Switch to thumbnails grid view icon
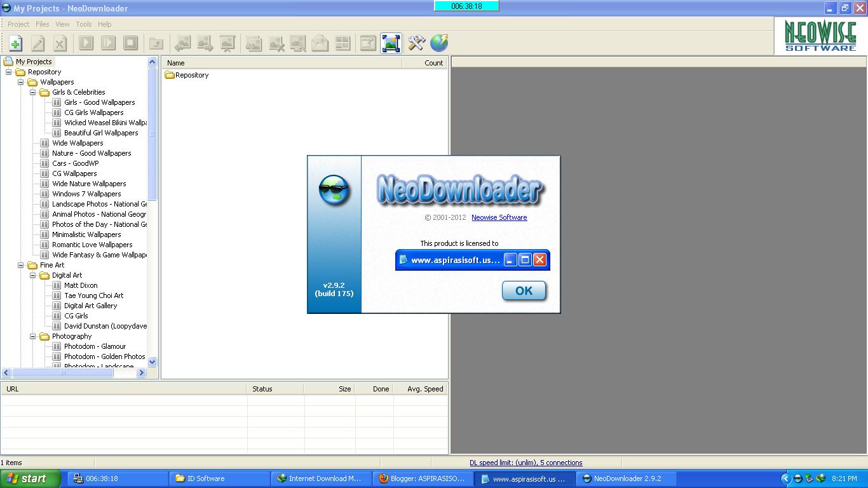 (x=342, y=43)
